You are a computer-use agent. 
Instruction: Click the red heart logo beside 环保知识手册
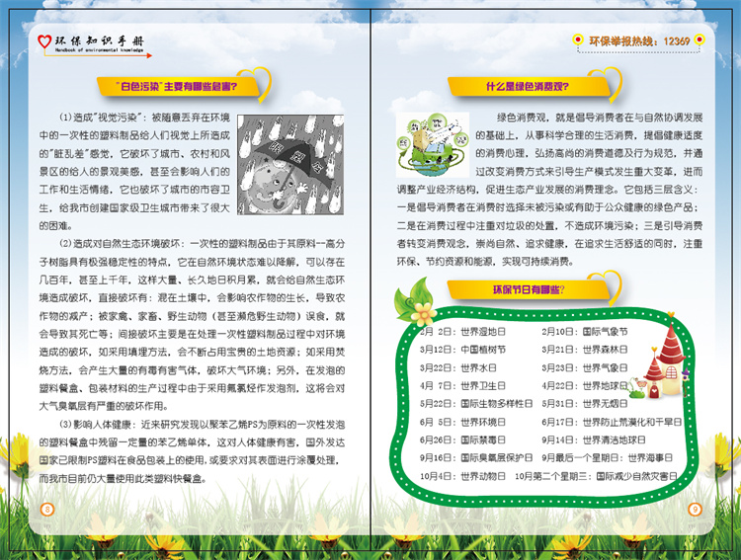click(x=44, y=41)
